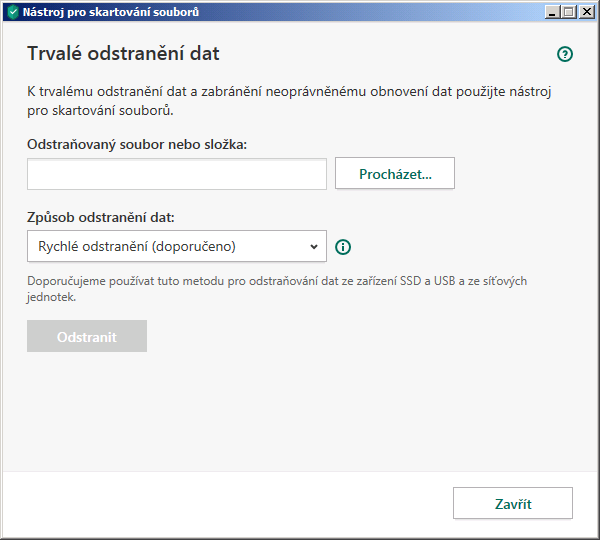
Task: Click the label Způsob odstranění dat
Action: click(101, 217)
